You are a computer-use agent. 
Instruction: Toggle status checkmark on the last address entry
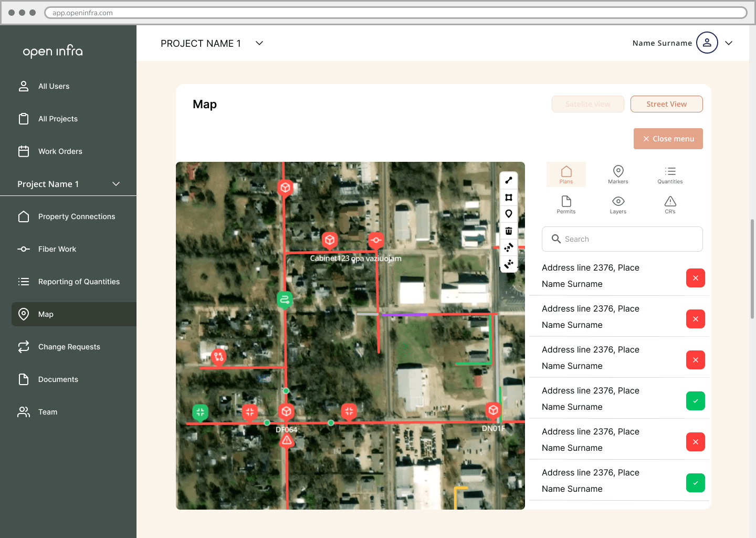(x=695, y=483)
